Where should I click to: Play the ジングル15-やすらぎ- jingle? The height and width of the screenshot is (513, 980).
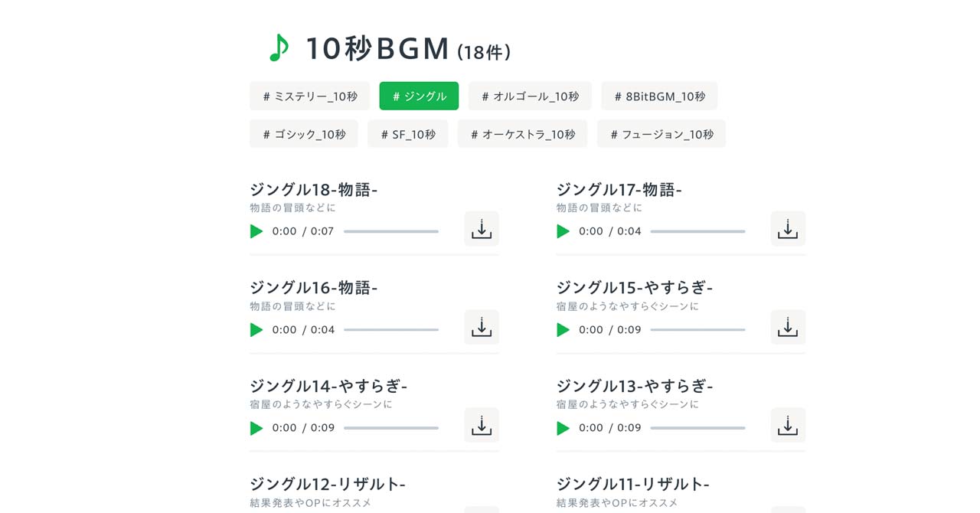point(563,330)
